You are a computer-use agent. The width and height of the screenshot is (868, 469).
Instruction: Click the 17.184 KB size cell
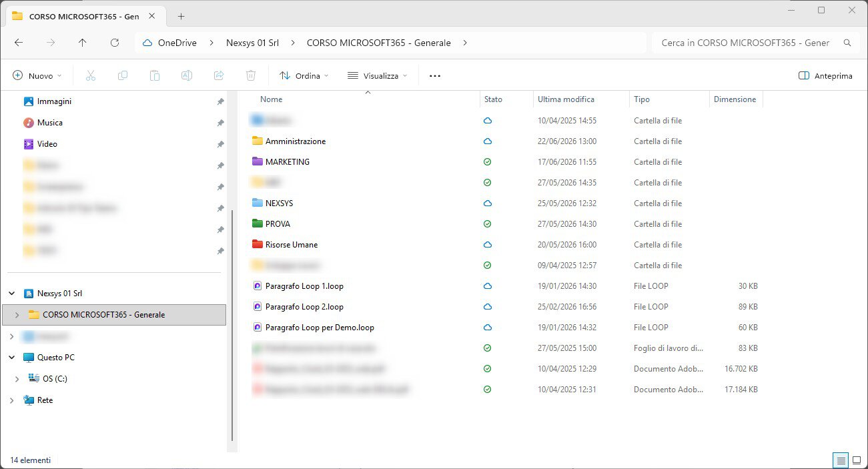[x=741, y=390]
